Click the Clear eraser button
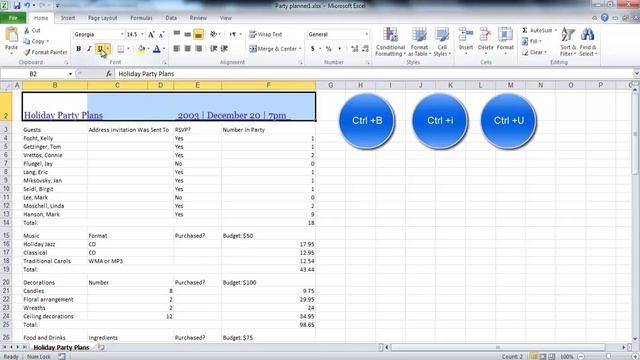This screenshot has width=640, height=360. point(534,52)
